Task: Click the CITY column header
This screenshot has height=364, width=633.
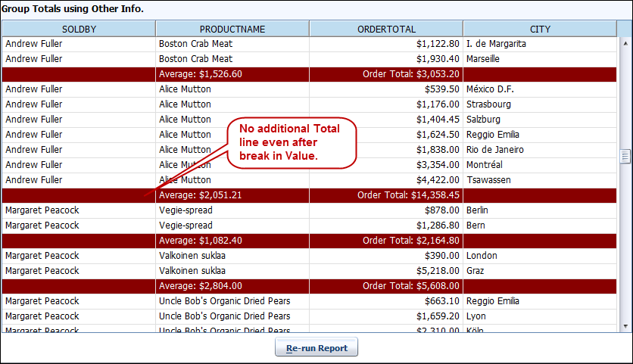Action: point(540,29)
